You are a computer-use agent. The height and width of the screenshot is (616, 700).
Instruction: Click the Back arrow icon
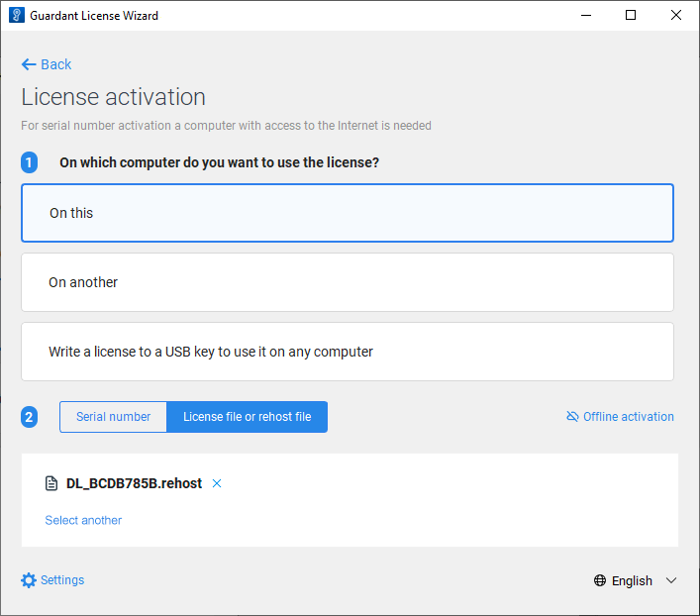click(29, 64)
